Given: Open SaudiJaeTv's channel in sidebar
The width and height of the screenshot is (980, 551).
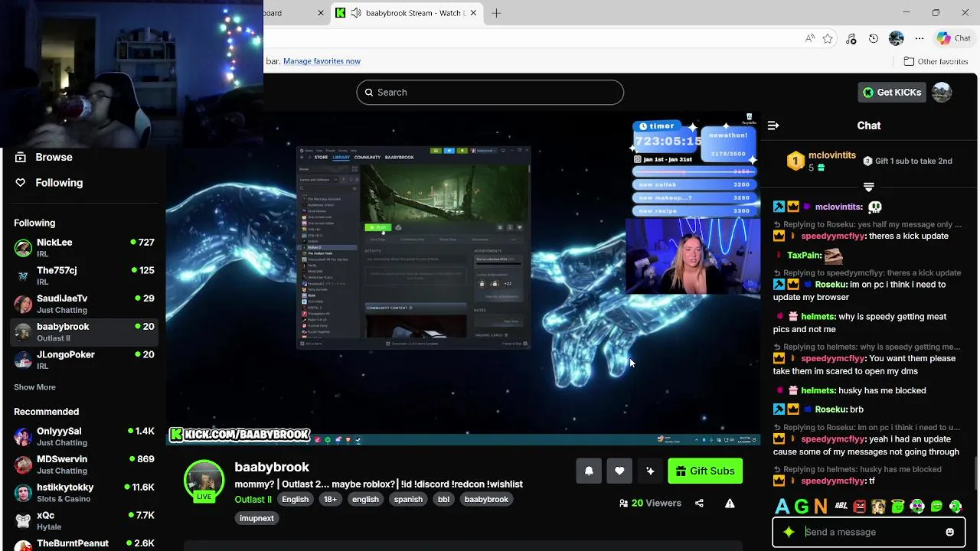Looking at the screenshot, I should pos(84,304).
